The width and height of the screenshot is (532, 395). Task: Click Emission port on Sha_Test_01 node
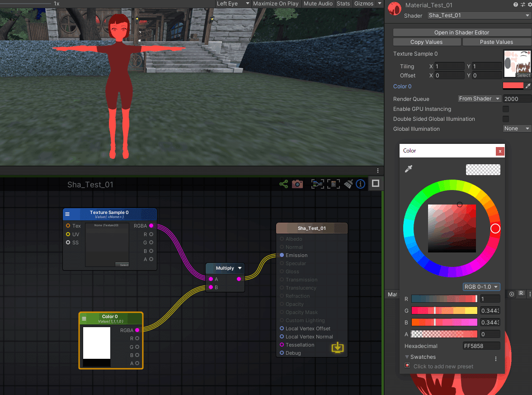282,255
